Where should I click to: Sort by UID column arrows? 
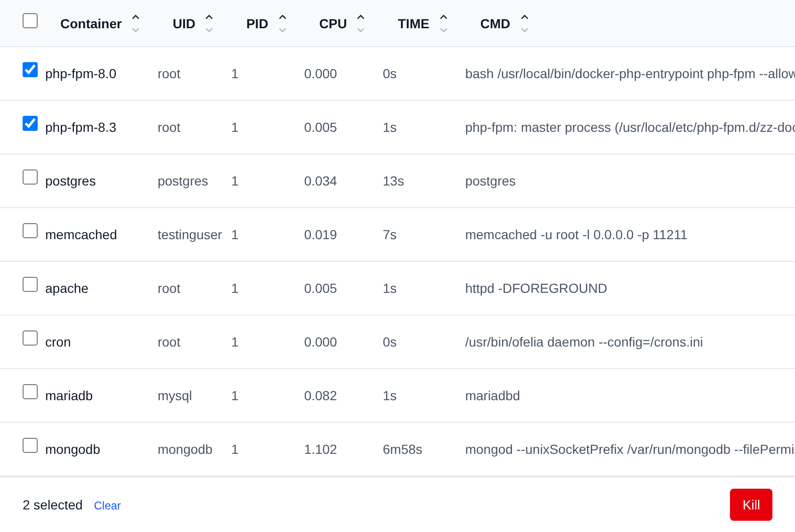tap(209, 24)
